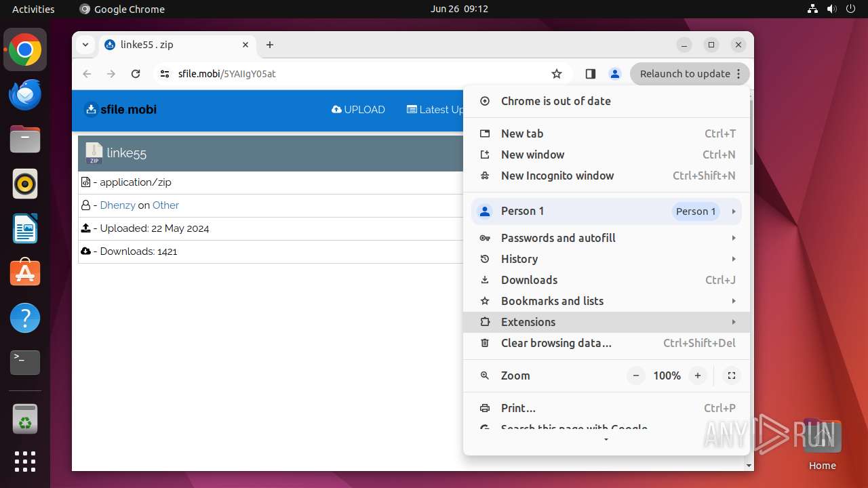Reload the sfile.mobi page
868x488 pixels.
[136, 74]
